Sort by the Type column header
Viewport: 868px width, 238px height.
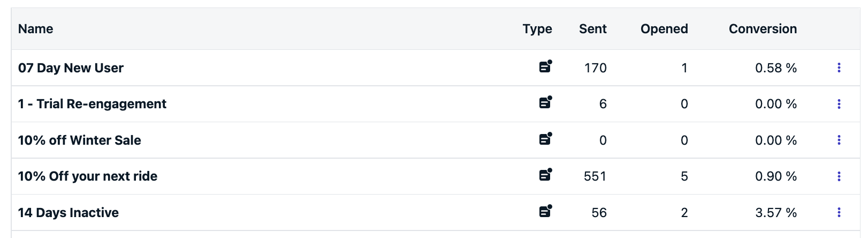coord(537,29)
